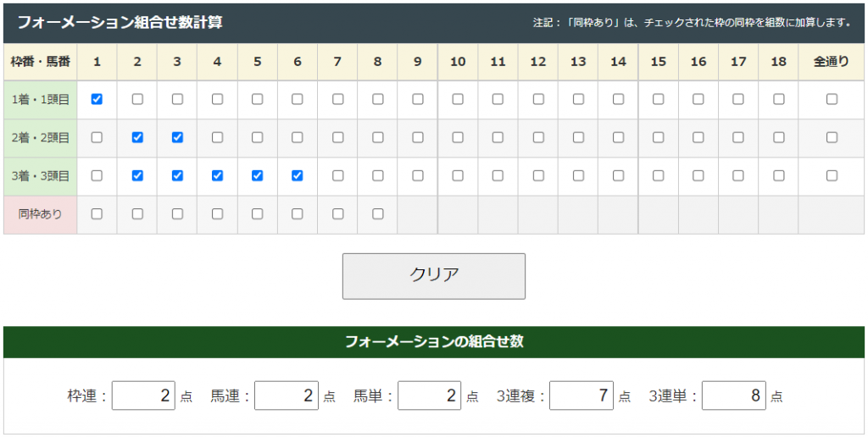The image size is (868, 437).
Task: Check horse 10 in the 2着・2頭目 row
Action: (458, 137)
